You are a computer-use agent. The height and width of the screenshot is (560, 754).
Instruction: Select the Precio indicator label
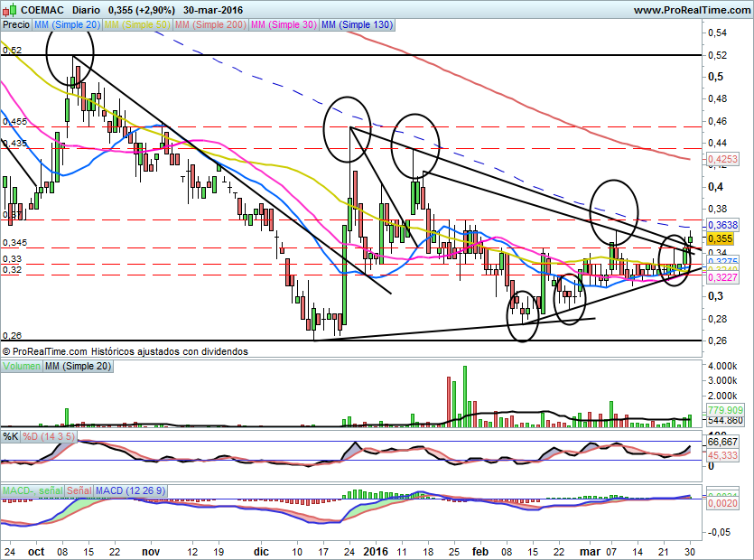15,25
